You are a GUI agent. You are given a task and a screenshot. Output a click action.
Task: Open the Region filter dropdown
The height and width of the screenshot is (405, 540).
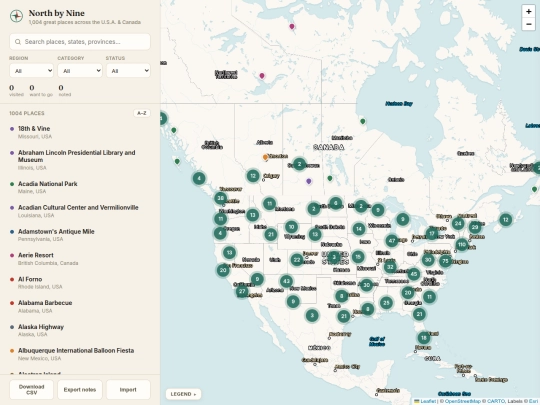coord(31,71)
